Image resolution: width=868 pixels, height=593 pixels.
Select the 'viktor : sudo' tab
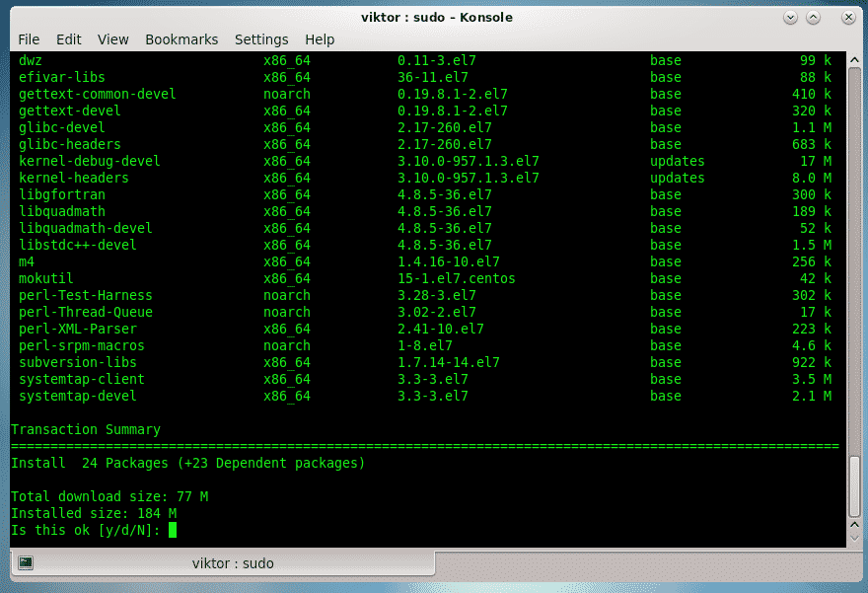(232, 563)
